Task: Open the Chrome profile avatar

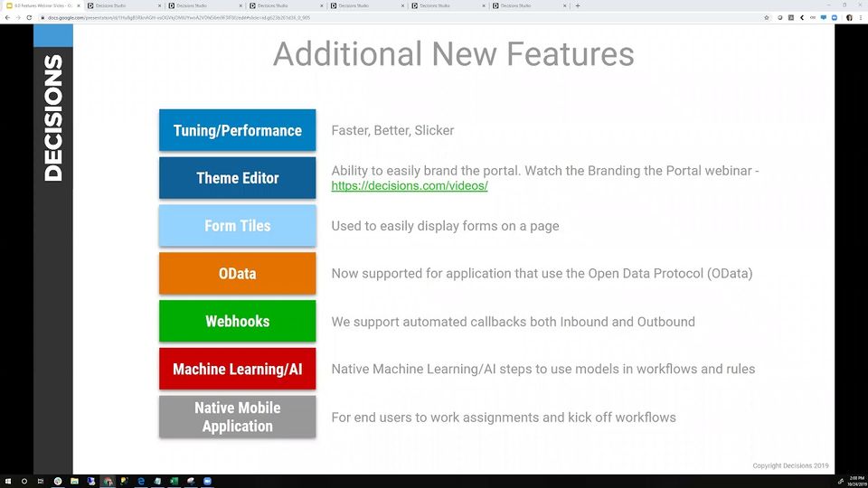Action: (x=849, y=18)
